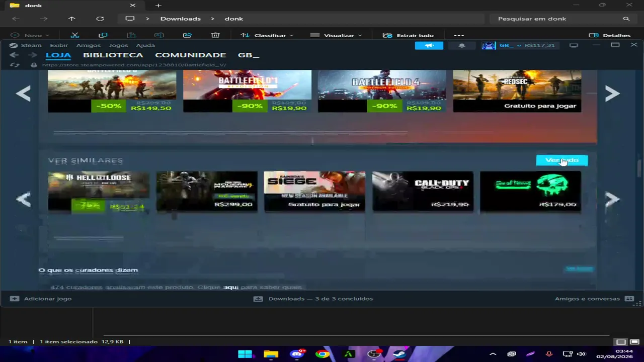Open the Steam menu
The image size is (644, 362).
[x=31, y=45]
